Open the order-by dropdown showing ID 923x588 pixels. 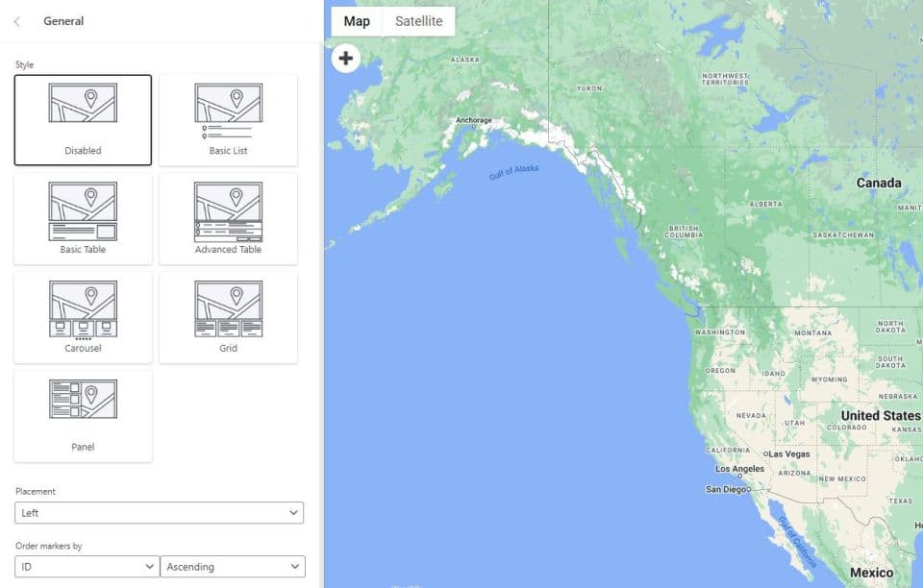(x=87, y=567)
